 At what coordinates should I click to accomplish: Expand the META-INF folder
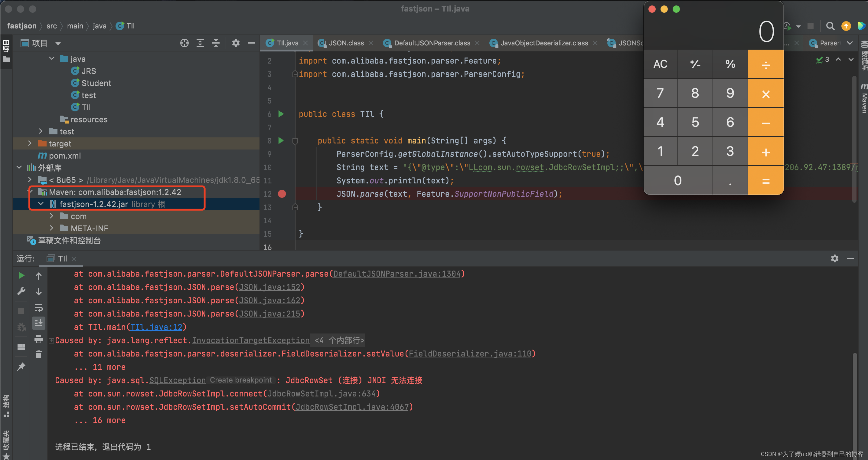[x=51, y=228]
